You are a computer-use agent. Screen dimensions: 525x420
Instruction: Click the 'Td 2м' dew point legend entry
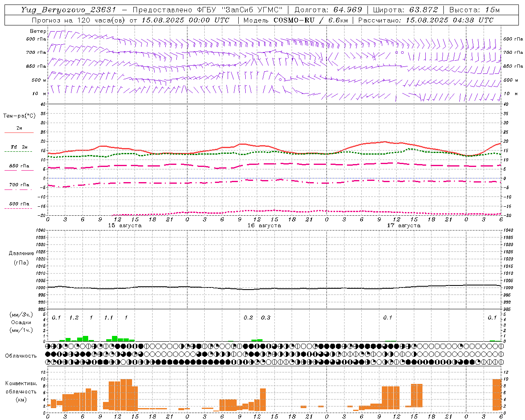(19, 147)
